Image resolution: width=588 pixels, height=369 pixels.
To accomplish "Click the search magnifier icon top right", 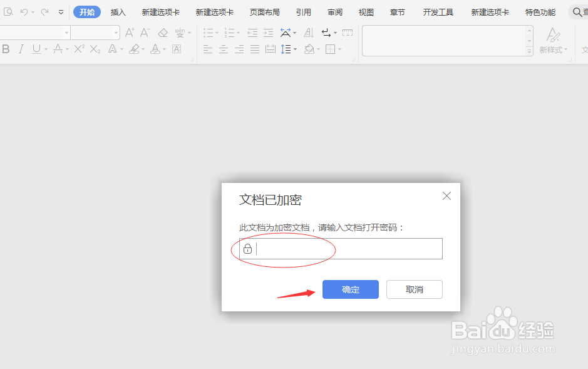I will (576, 11).
